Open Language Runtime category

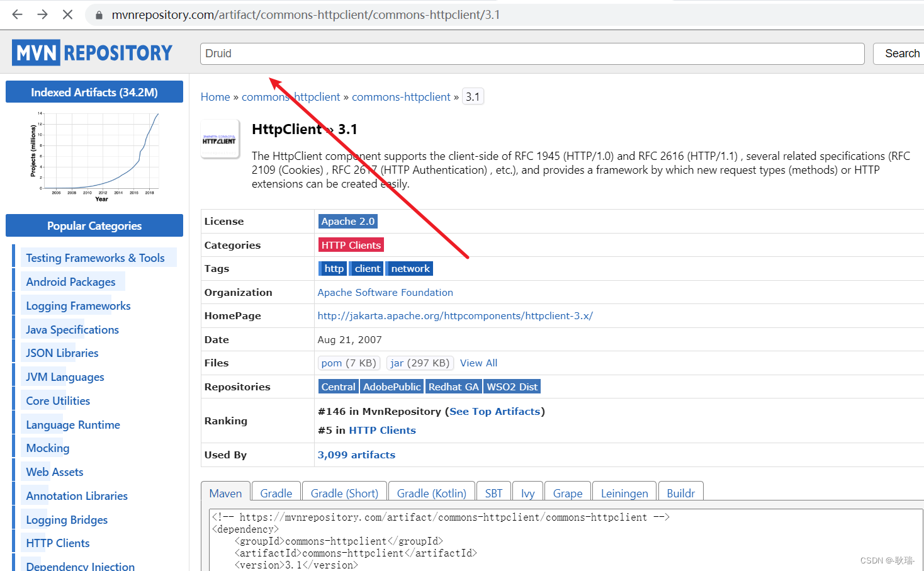tap(73, 425)
